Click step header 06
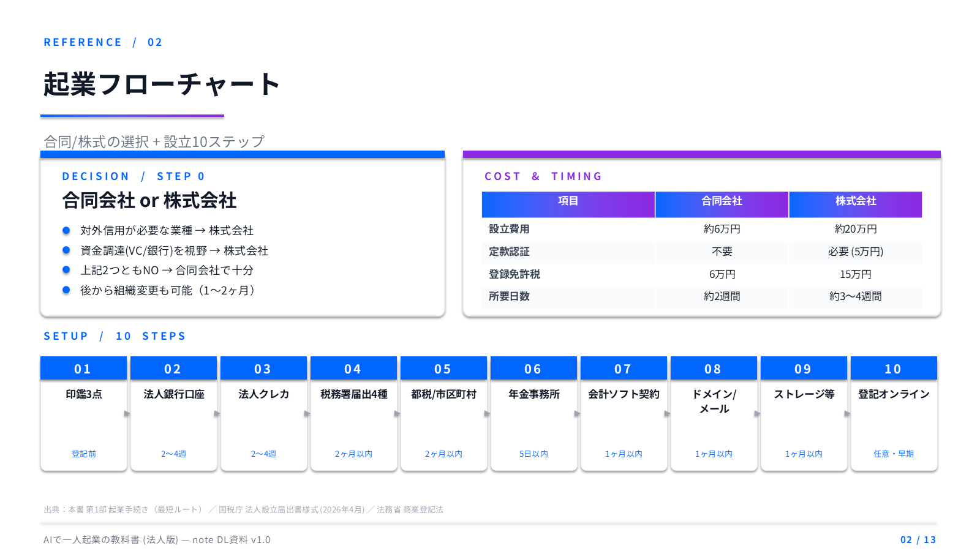 (533, 369)
